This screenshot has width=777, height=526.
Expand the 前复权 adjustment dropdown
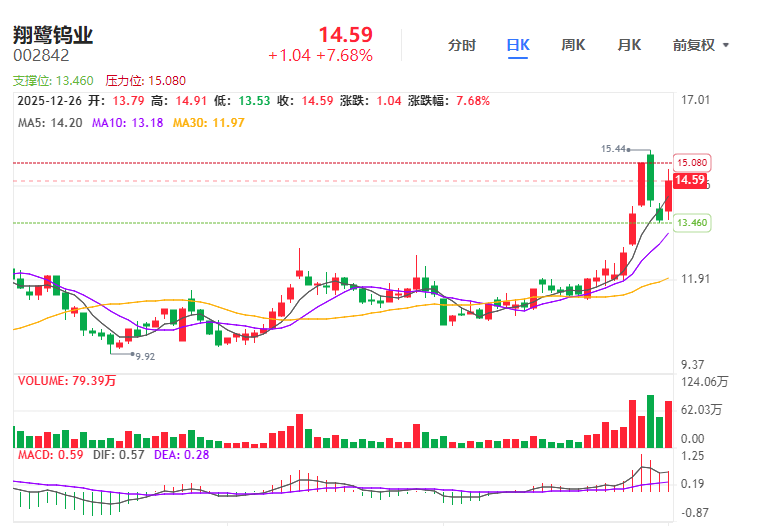click(x=701, y=46)
